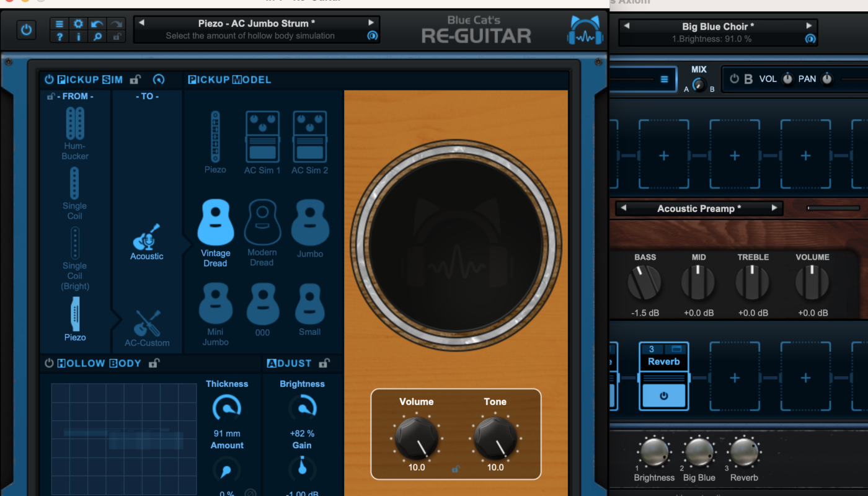Add effect in empty slot right of Reverb
This screenshot has width=868, height=496.
(735, 376)
